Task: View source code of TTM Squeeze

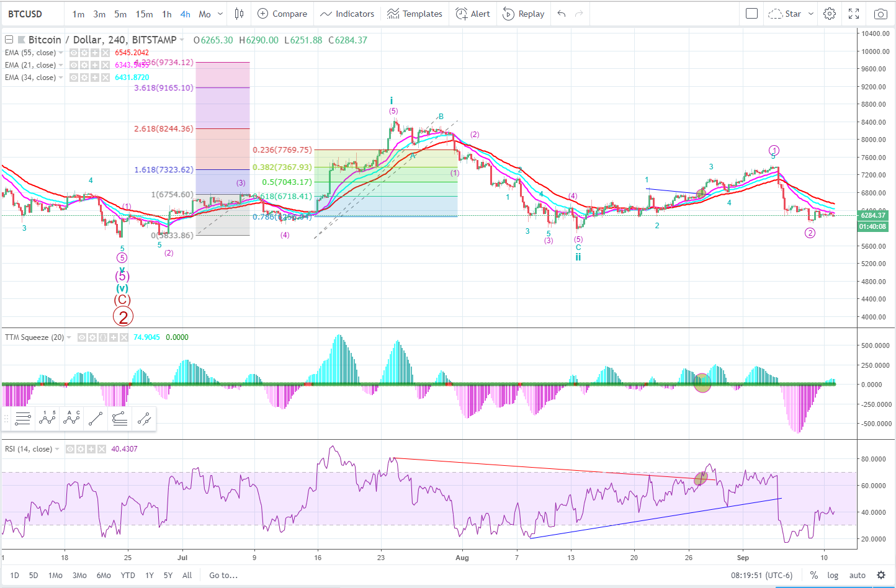Action: coord(103,337)
